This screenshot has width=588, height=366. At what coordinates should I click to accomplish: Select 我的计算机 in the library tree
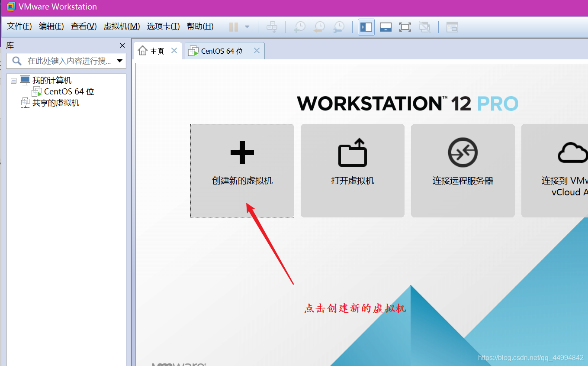[52, 81]
